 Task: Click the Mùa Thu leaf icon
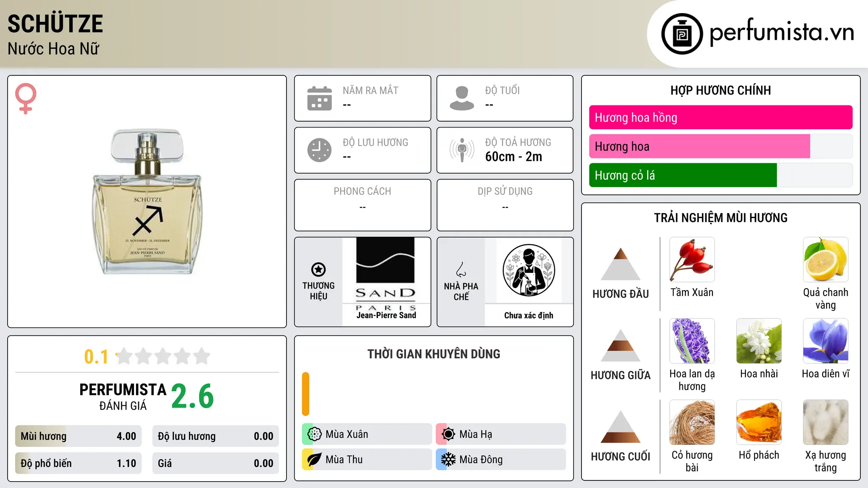coord(314,460)
